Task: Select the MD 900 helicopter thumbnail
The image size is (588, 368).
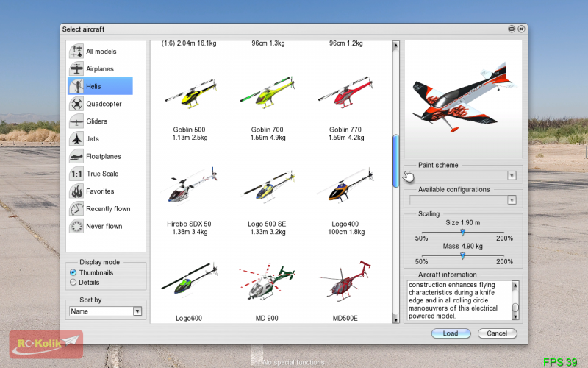Action: point(267,282)
